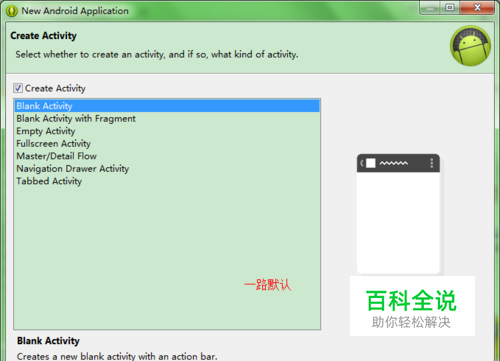Select Blank Activity in the list
This screenshot has width=500, height=361.
[167, 106]
